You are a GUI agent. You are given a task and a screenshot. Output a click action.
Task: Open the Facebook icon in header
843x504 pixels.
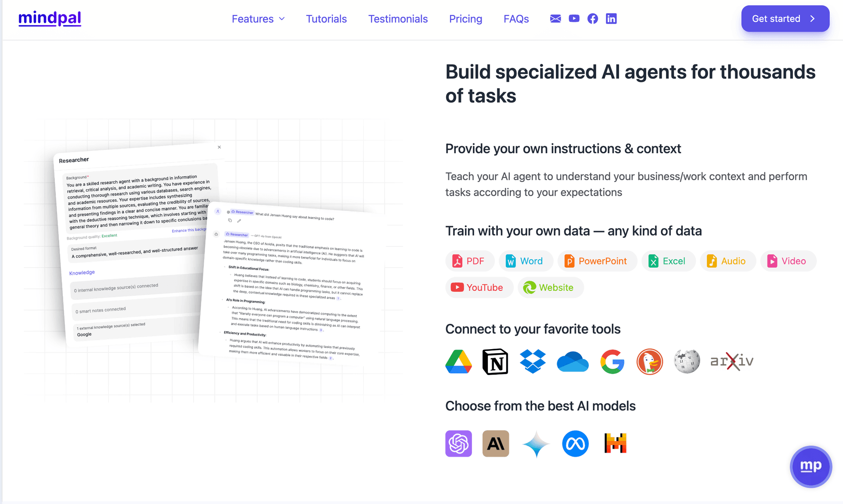tap(593, 18)
